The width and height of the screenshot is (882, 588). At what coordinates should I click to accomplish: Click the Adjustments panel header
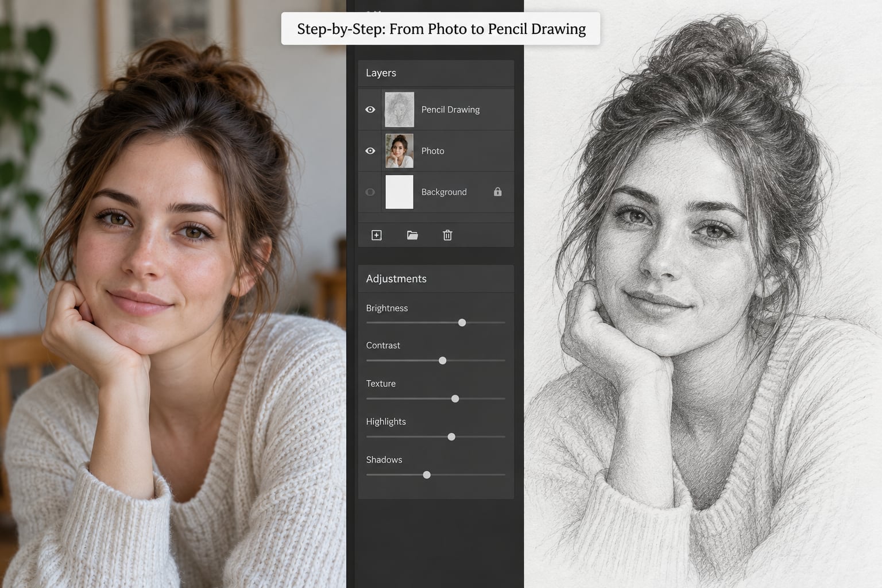(x=436, y=278)
